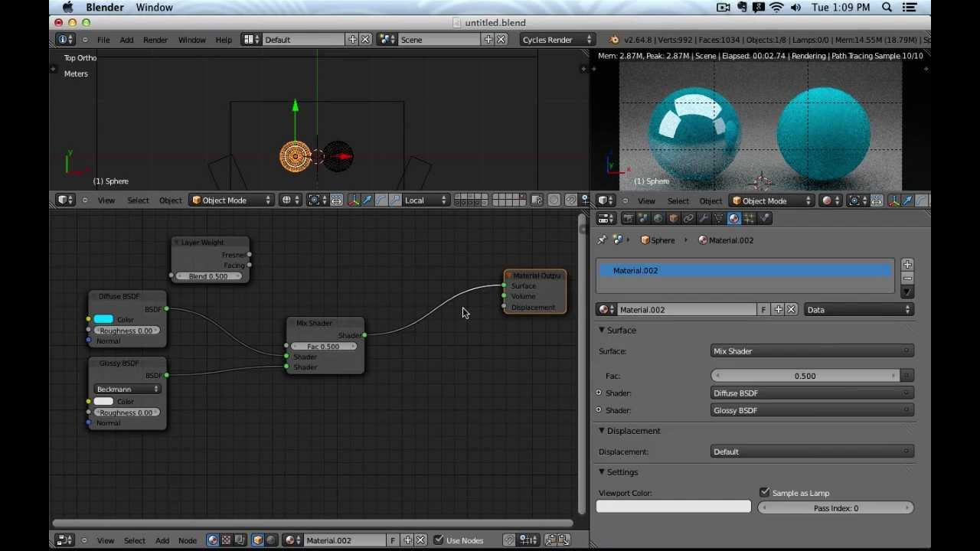Unlink Material.002 with X in properties panel

[791, 310]
